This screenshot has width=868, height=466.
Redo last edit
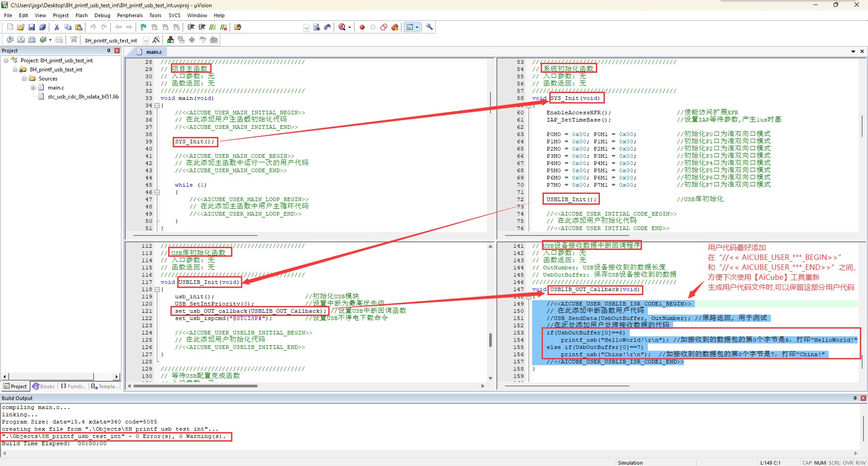[104, 27]
